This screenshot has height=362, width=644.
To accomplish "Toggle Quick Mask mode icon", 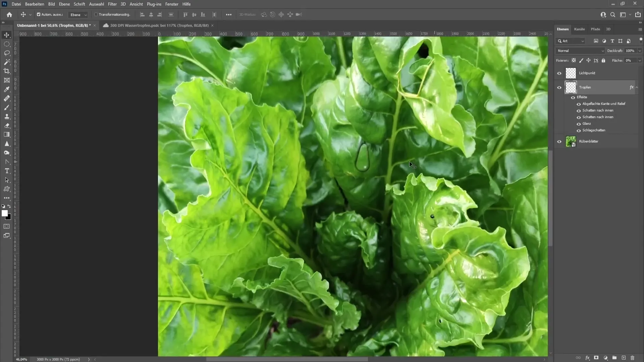I will pyautogui.click(x=7, y=226).
